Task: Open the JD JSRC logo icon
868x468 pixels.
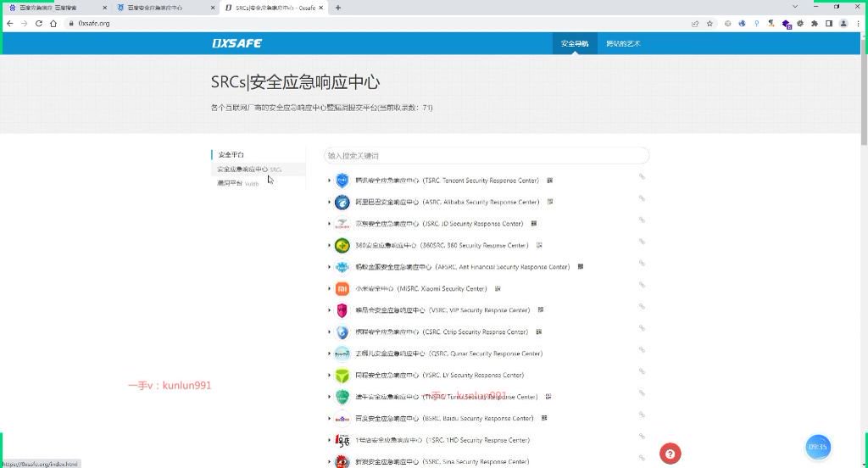Action: (342, 224)
